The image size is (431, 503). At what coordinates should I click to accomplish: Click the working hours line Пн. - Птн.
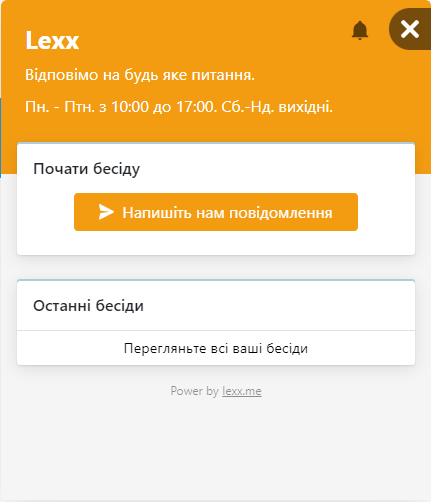[179, 107]
